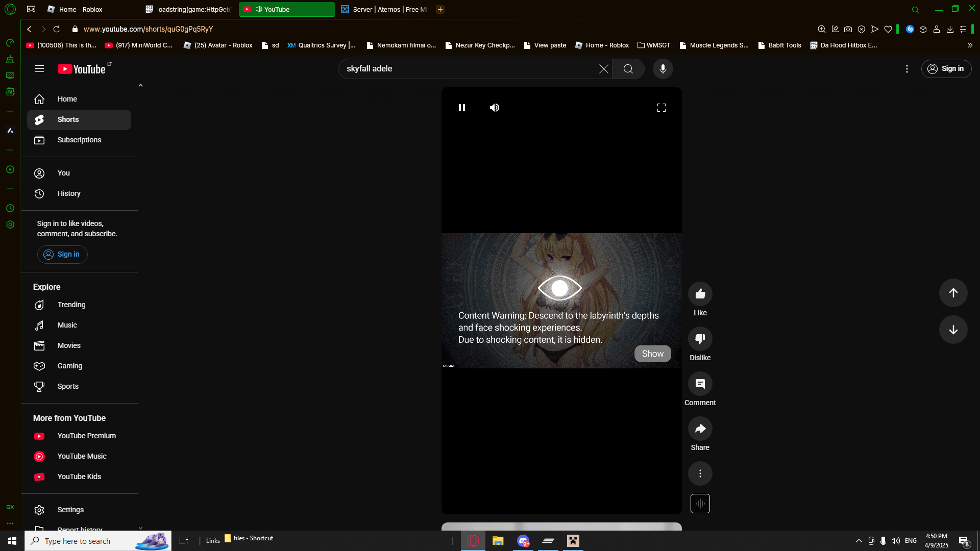Search with voice microphone button

point(663,69)
